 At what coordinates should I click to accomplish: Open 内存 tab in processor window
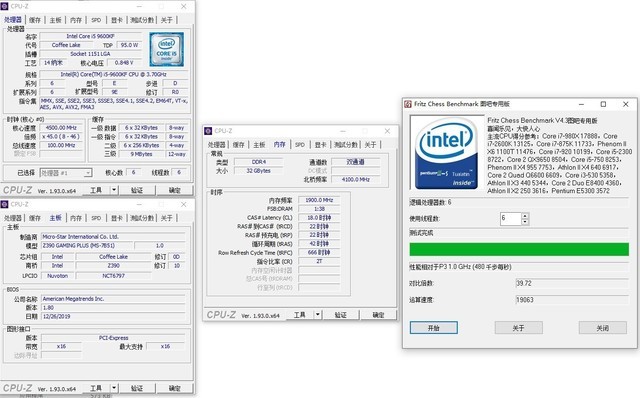[76, 20]
